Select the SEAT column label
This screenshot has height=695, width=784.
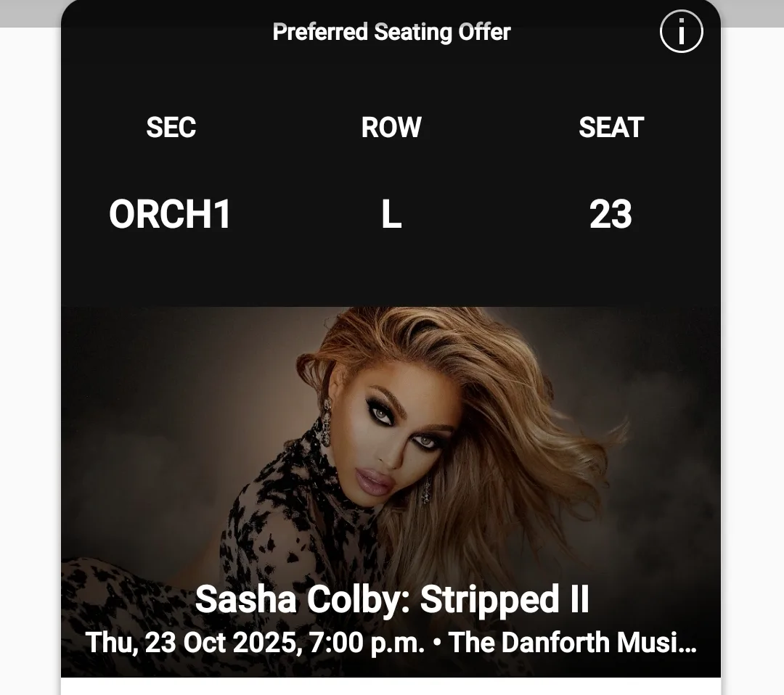click(611, 128)
